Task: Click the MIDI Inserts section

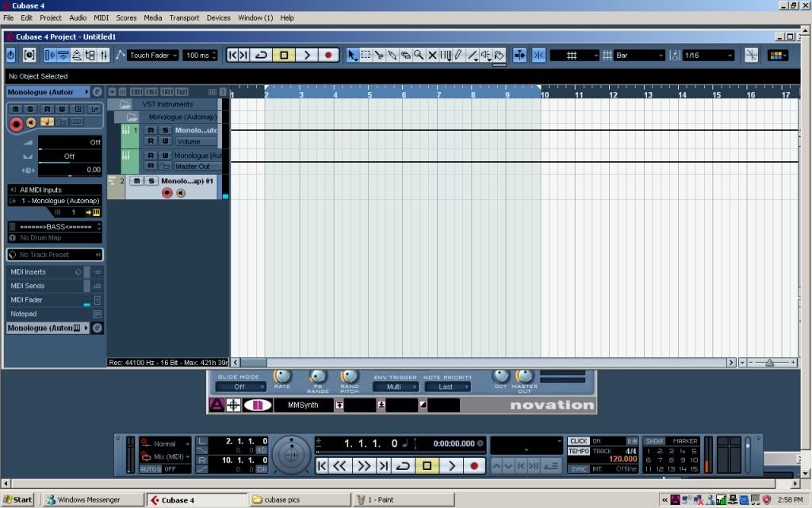Action: [x=55, y=271]
